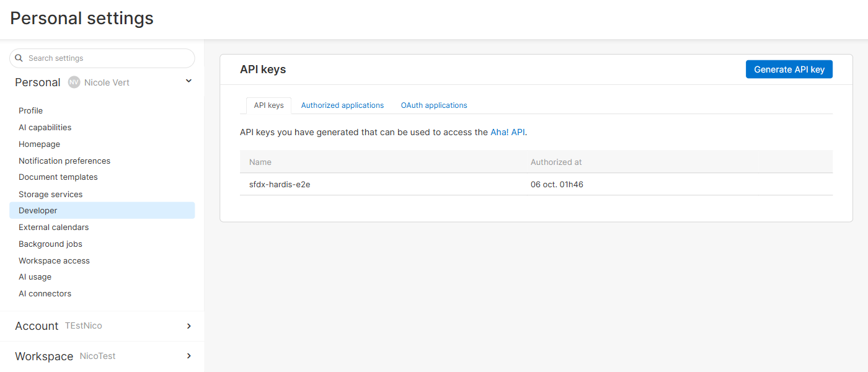Screen dimensions: 868x372
Task: Click the TEstNico account name
Action: point(84,325)
